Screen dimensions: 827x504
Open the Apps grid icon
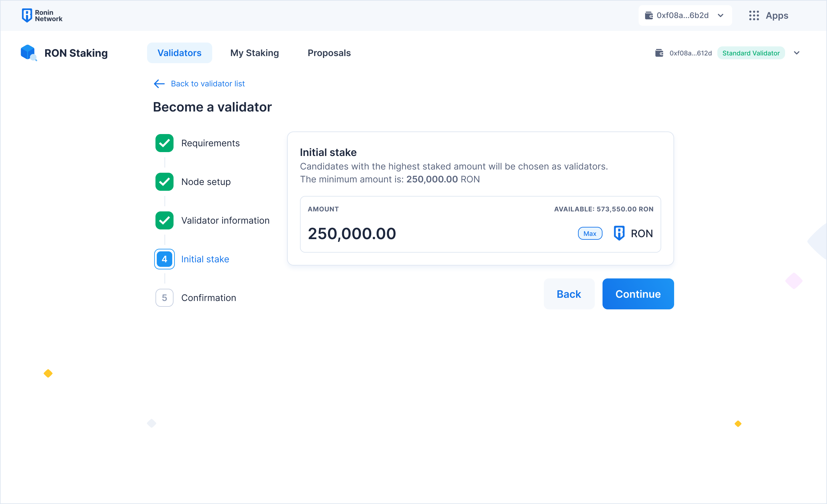(x=754, y=15)
